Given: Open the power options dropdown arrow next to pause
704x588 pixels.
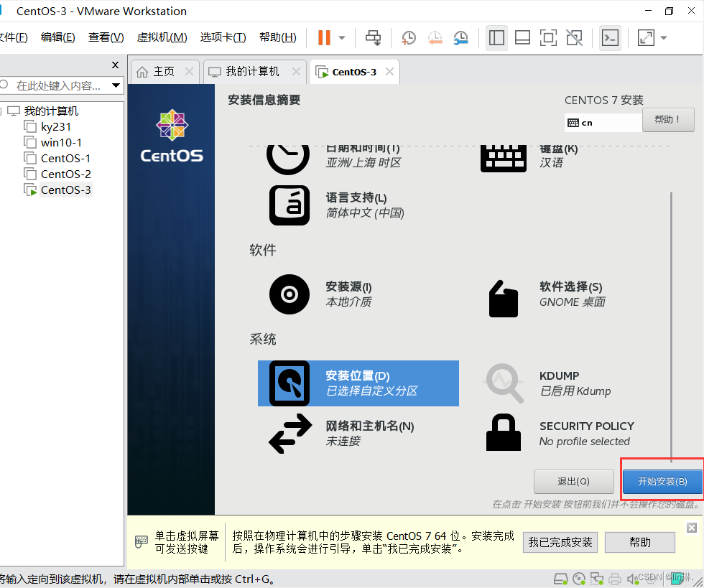Looking at the screenshot, I should [x=342, y=38].
